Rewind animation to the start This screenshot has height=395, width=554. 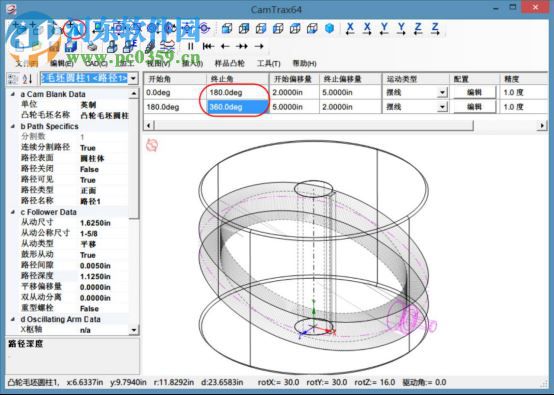pos(208,46)
